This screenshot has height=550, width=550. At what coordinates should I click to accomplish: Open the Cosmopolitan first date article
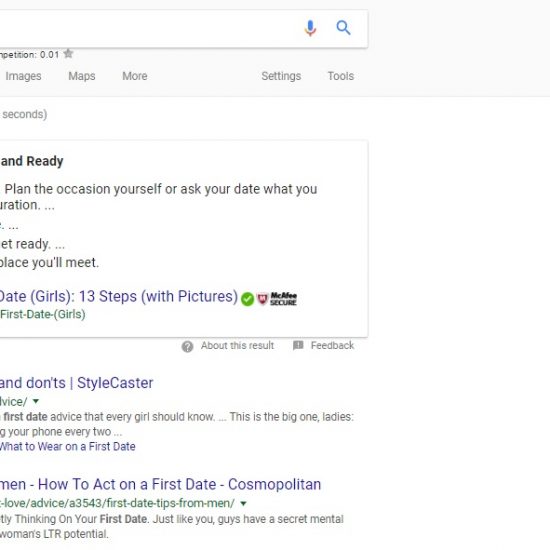coord(160,484)
